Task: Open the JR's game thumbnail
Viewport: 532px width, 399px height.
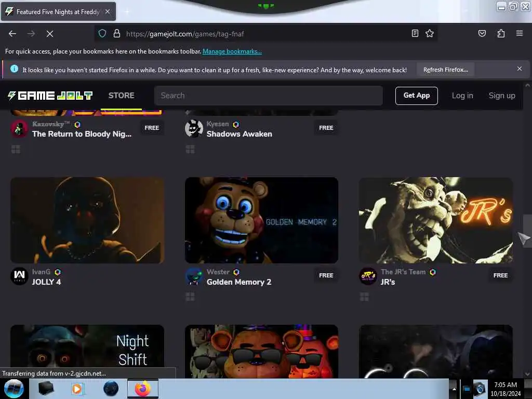Action: [436, 220]
